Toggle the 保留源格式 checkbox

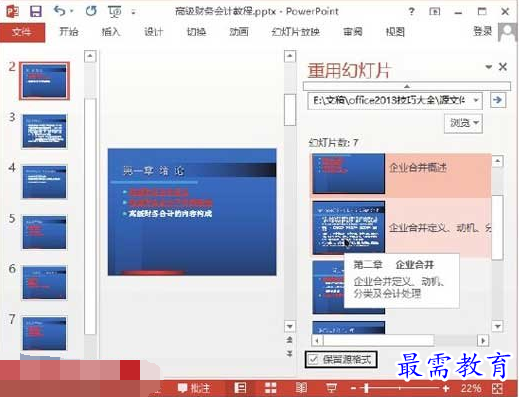click(x=313, y=359)
